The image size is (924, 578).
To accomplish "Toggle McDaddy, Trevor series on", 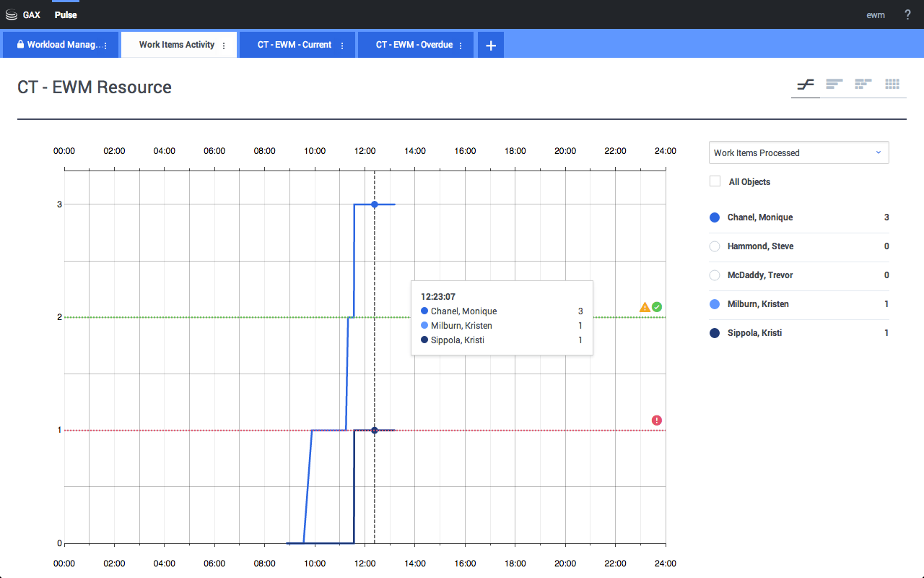I will click(x=715, y=275).
